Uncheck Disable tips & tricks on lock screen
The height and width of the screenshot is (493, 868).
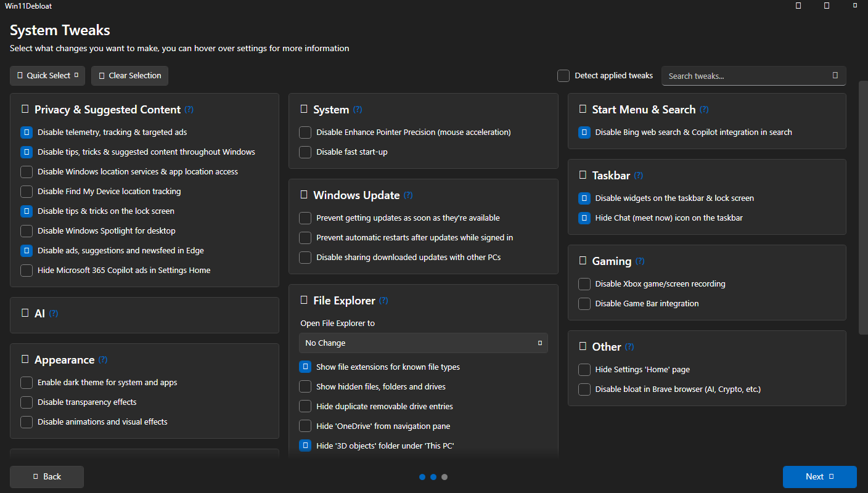coord(27,211)
